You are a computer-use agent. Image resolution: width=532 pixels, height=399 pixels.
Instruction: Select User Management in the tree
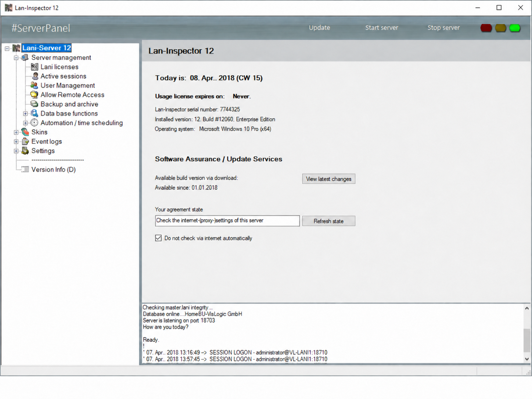[68, 86]
